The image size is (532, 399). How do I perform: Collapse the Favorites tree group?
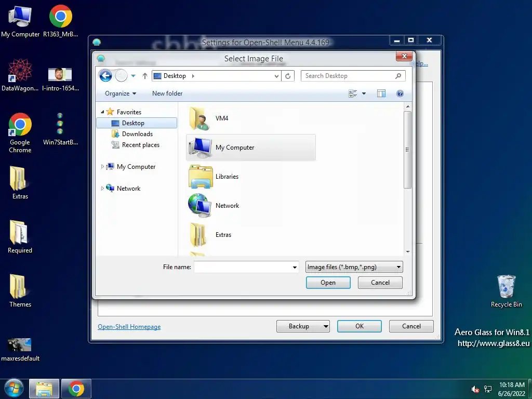point(102,112)
